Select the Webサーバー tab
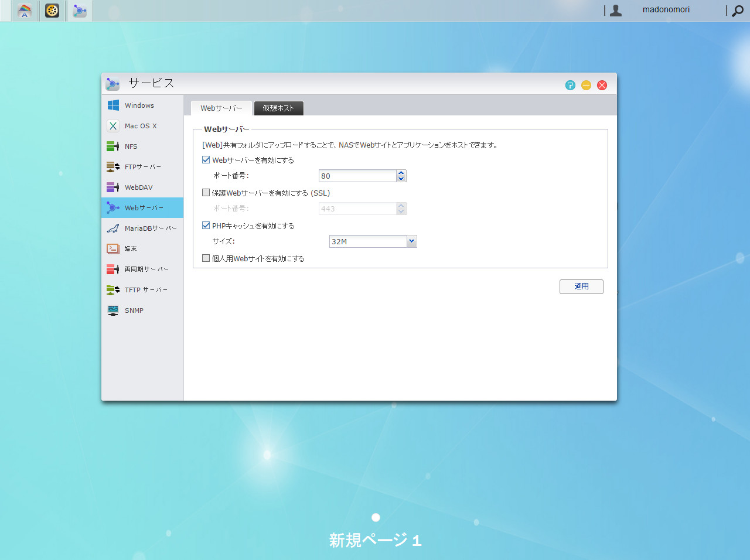The image size is (750, 560). click(221, 108)
